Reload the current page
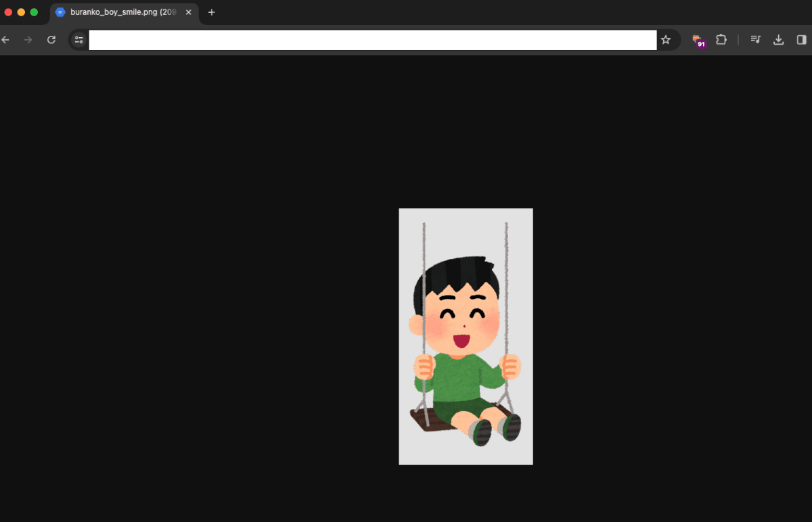812x522 pixels. 51,40
